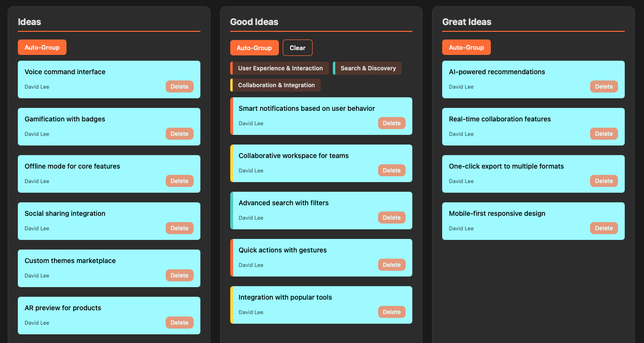Delete the AI-powered recommendations idea

tap(604, 86)
